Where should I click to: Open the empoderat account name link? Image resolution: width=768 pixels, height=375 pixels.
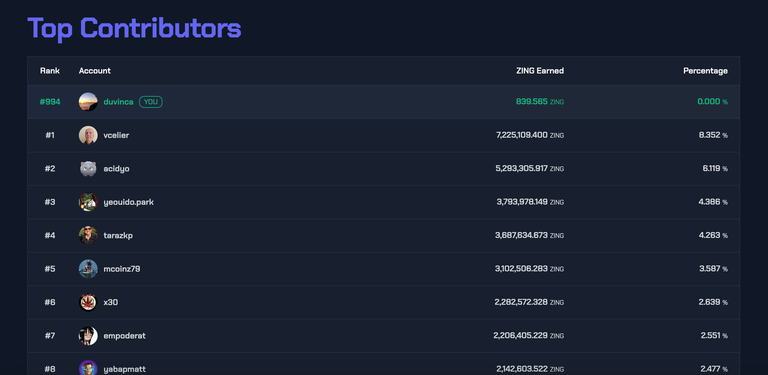click(x=124, y=336)
